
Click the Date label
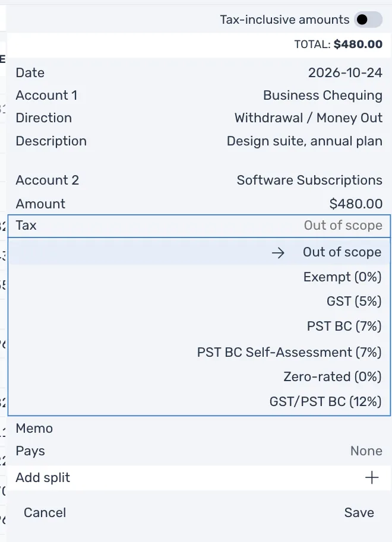[x=30, y=73]
